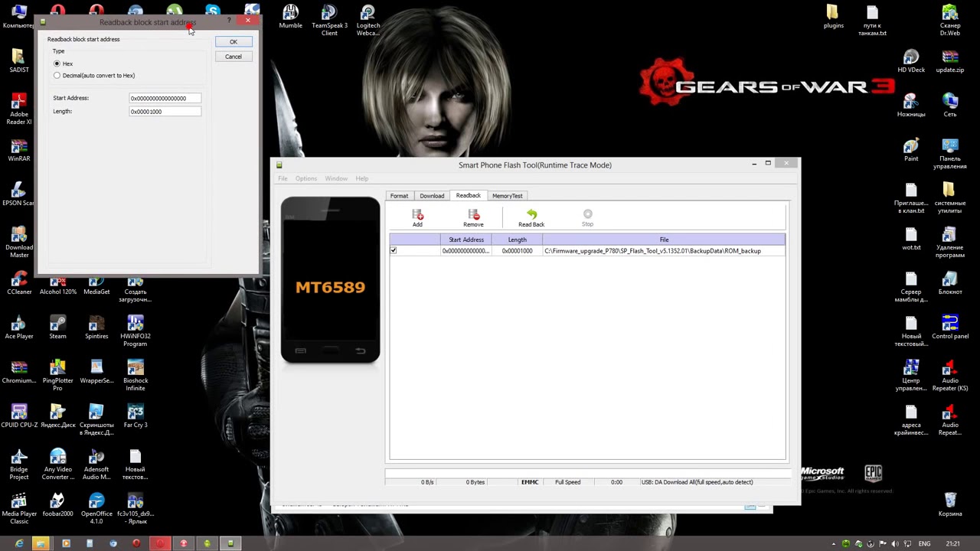The width and height of the screenshot is (980, 551).
Task: Select the Control panel desktop icon
Action: [x=950, y=328]
